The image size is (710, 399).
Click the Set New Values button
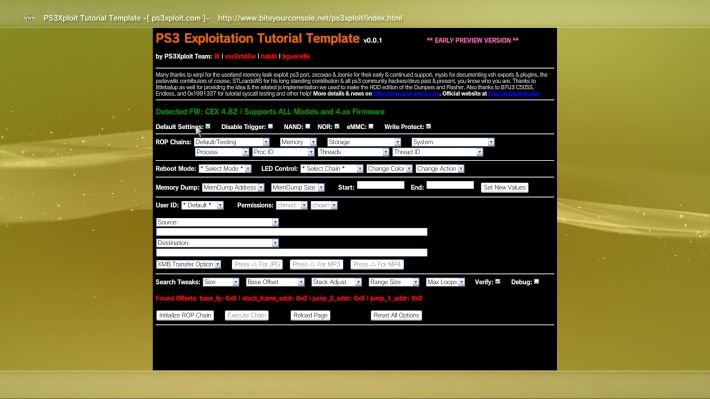click(504, 187)
